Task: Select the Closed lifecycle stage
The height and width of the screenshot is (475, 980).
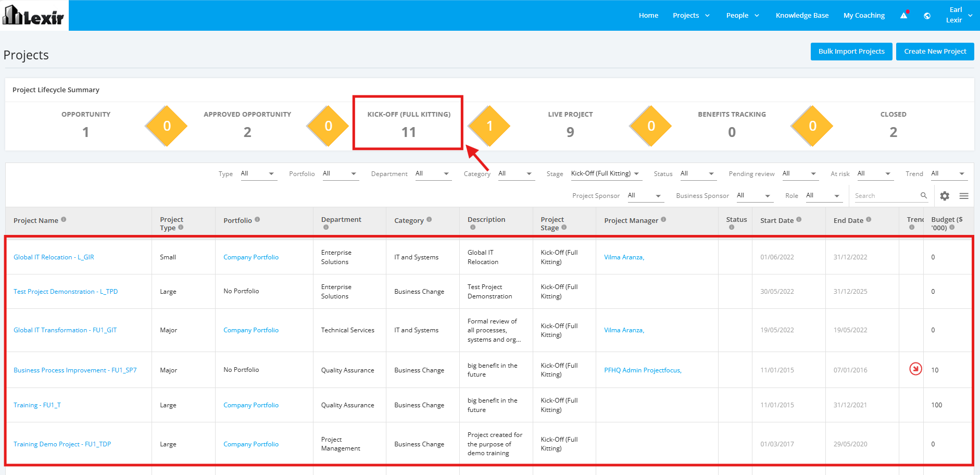Action: tap(893, 126)
